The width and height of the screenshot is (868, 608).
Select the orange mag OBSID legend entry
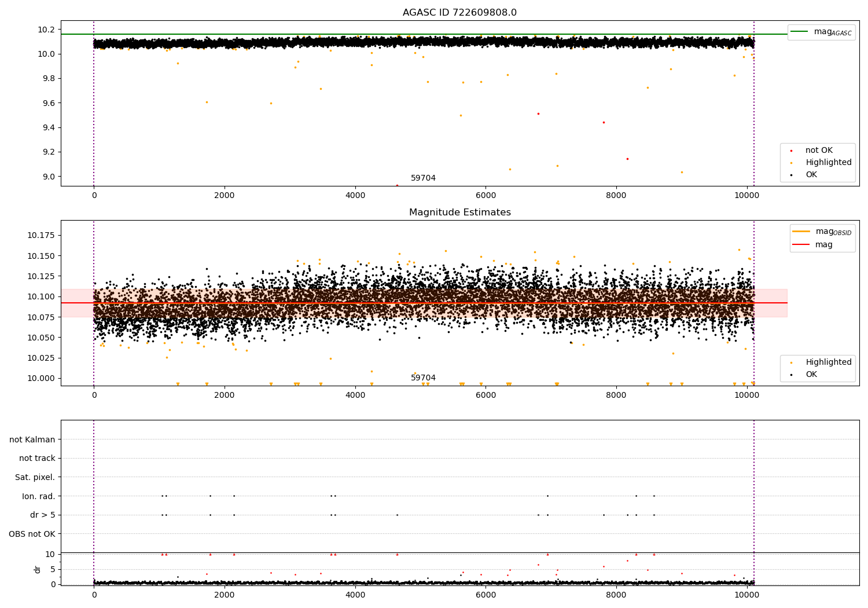[x=822, y=232]
